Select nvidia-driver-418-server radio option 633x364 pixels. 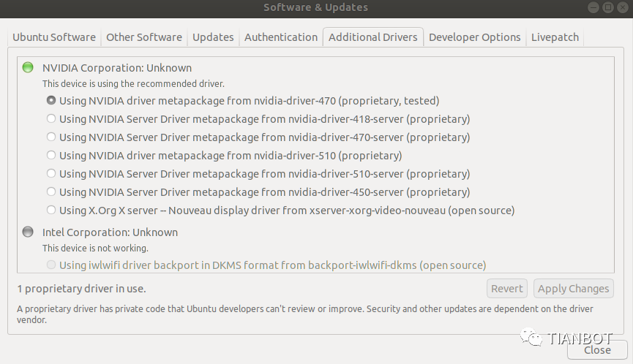(51, 118)
